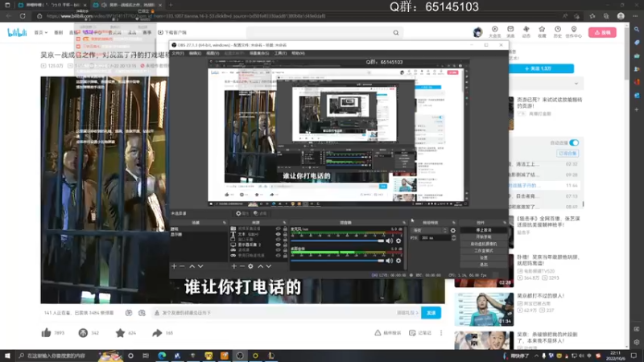The height and width of the screenshot is (362, 644).
Task: Click Stop Streaming button in OBS controls
Action: click(484, 230)
